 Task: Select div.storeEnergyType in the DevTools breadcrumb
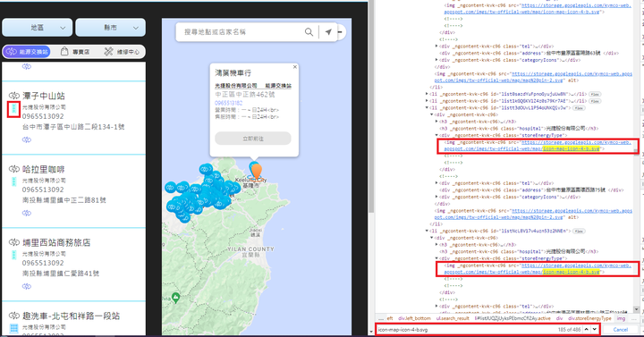(589, 318)
